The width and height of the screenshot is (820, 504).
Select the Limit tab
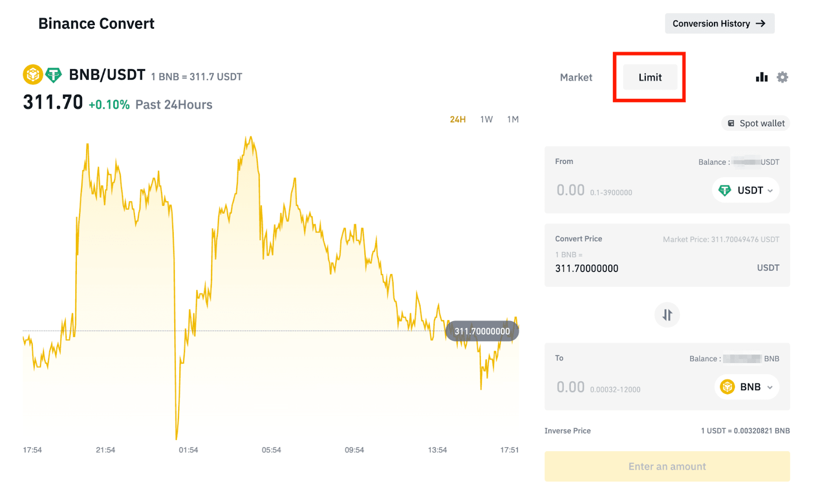650,77
